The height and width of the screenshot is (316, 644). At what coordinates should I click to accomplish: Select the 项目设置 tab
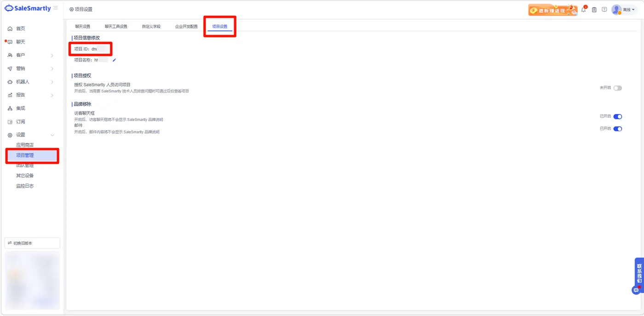220,26
